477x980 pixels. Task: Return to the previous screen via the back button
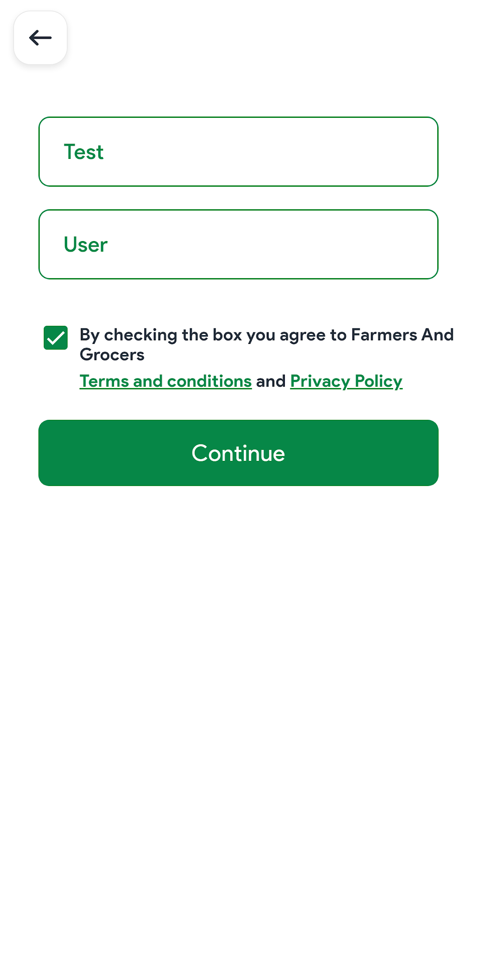pyautogui.click(x=40, y=38)
